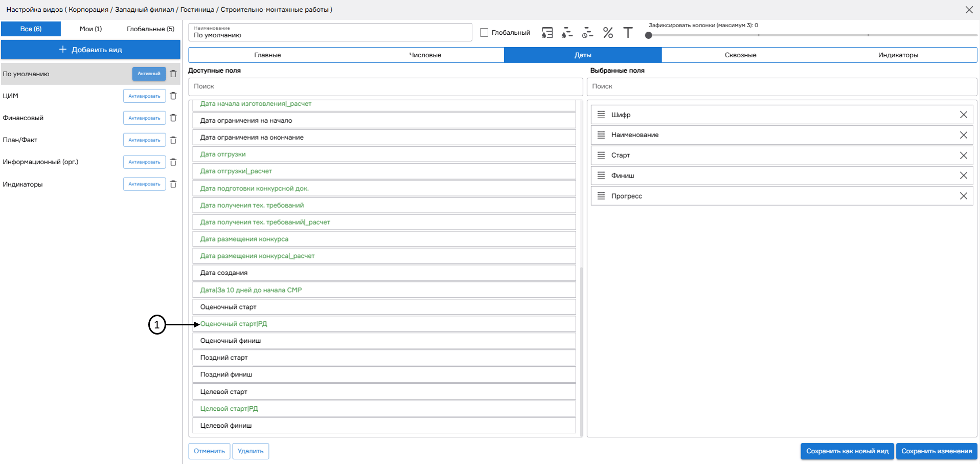Viewport: 980px width, 464px height.
Task: Remove the Шифр field with its X
Action: (x=963, y=115)
